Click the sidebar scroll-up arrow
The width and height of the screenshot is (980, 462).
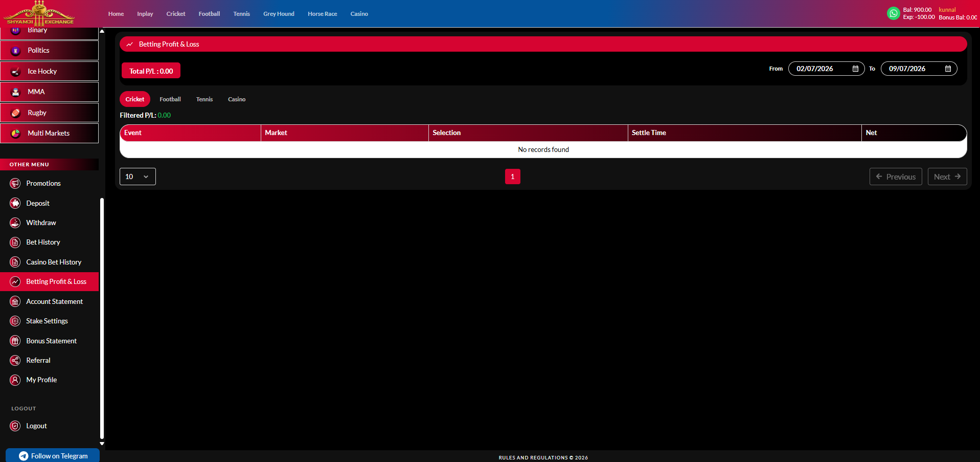coord(102,31)
